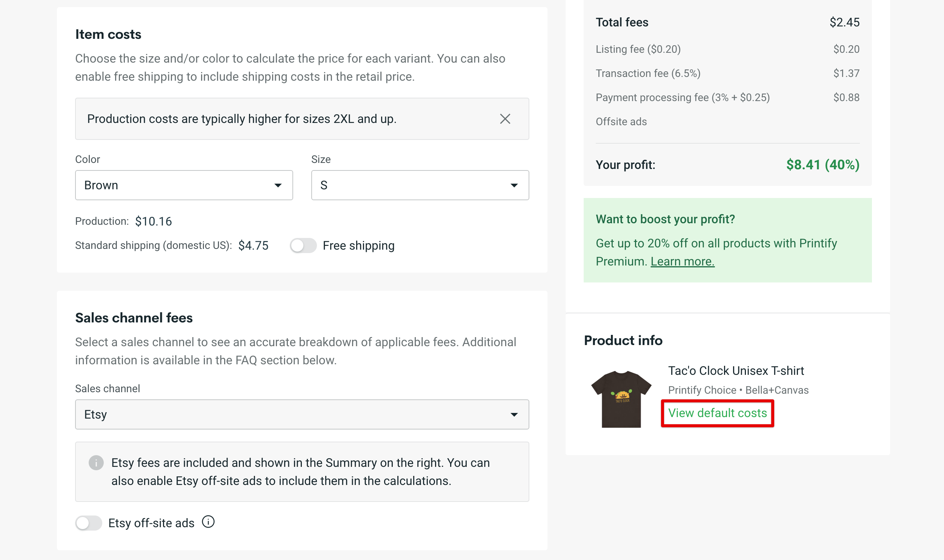Image resolution: width=944 pixels, height=560 pixels.
Task: Click the Offsite ads fee row
Action: point(621,121)
